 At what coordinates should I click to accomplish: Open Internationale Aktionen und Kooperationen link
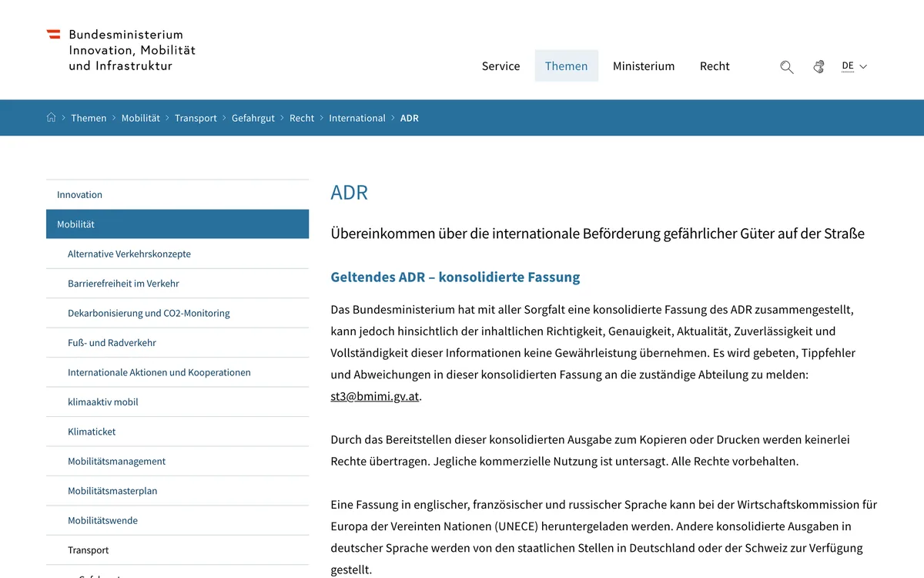coord(177,373)
